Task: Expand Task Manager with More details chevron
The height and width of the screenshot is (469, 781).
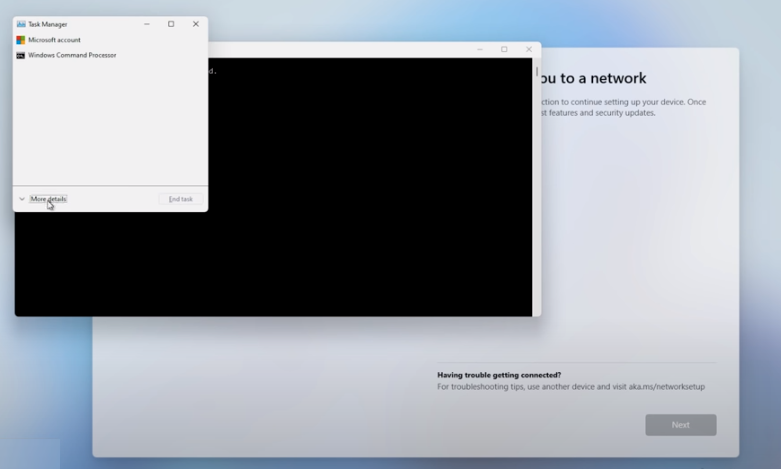Action: click(x=22, y=199)
